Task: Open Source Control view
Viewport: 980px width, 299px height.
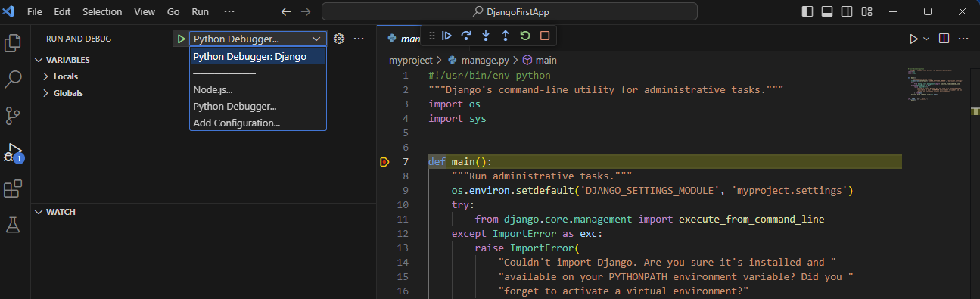Action: click(13, 115)
